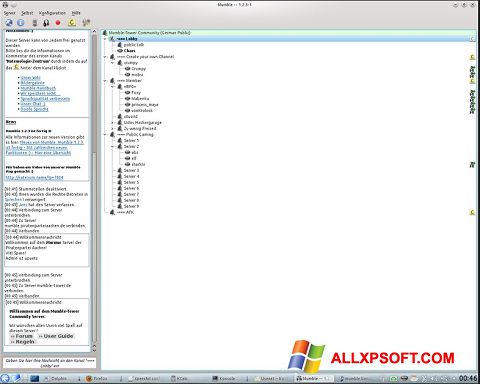Click the Udos Hackergarage channel icon

[120, 123]
